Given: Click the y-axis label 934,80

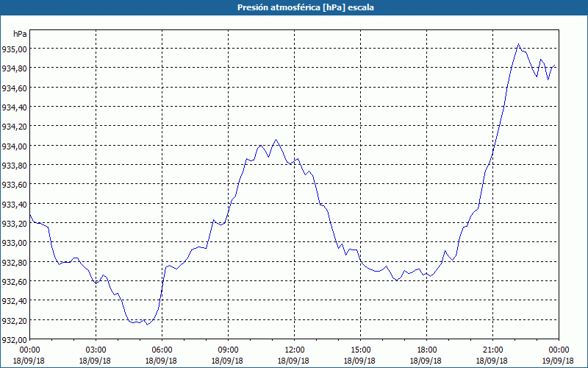Looking at the screenshot, I should (14, 68).
